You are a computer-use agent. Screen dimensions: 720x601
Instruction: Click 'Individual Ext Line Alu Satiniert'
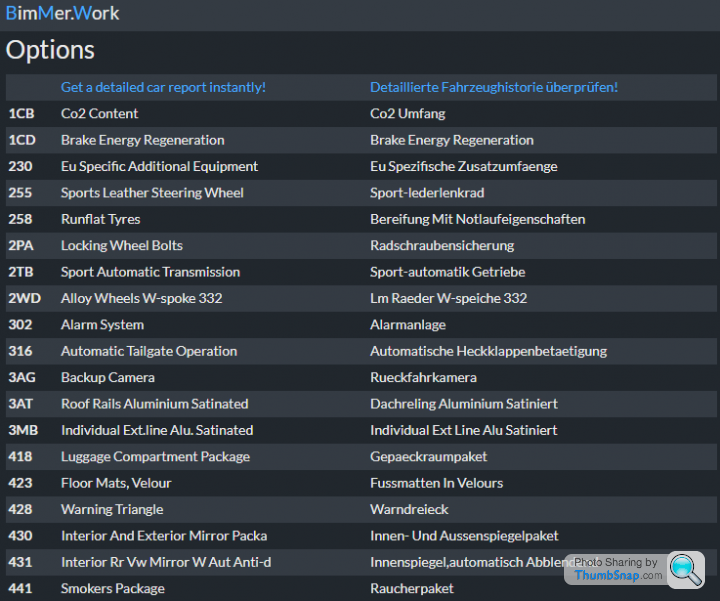464,430
